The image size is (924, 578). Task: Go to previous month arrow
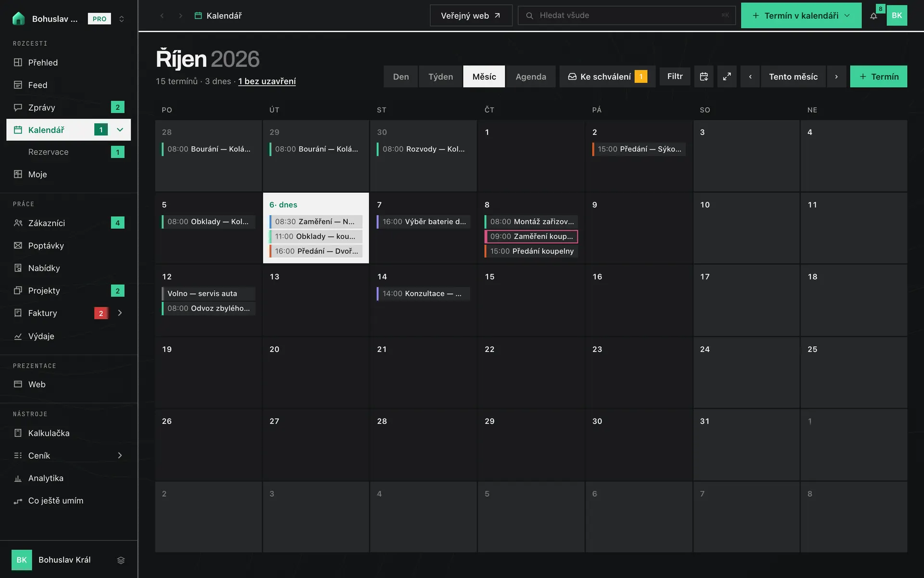tap(750, 77)
